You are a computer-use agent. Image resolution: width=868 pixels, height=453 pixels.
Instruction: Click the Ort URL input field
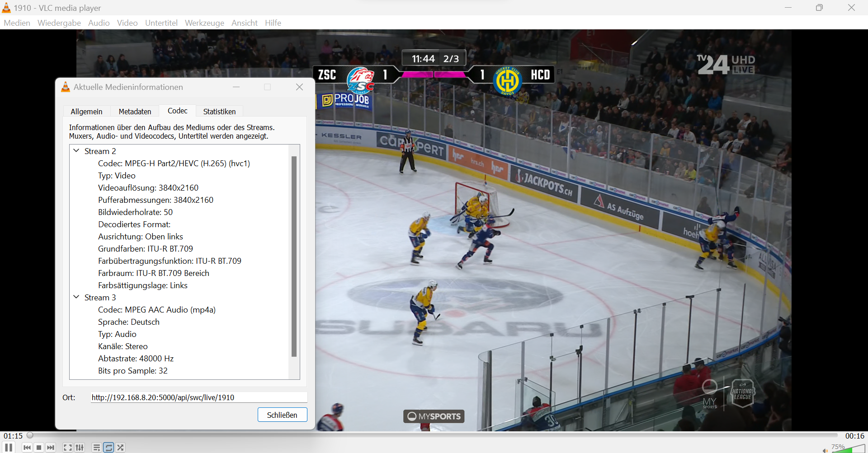tap(199, 397)
